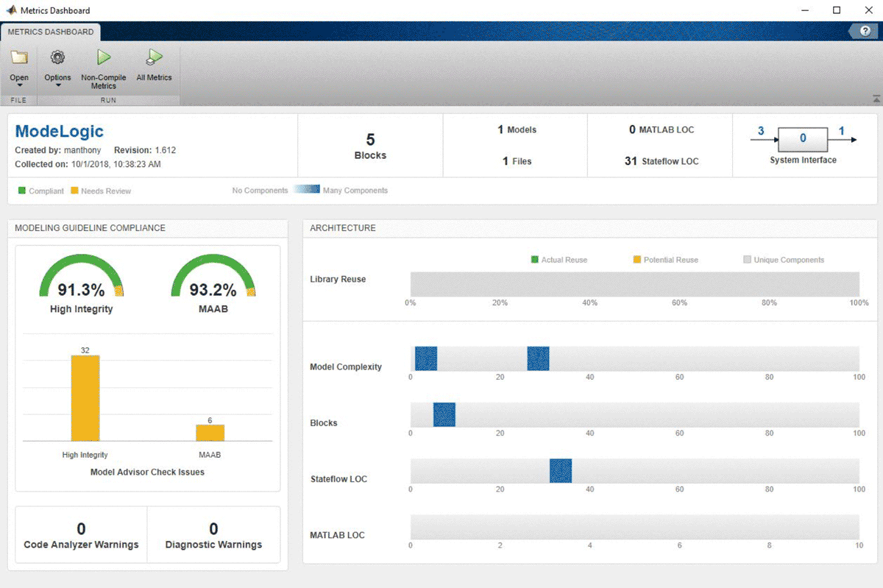Click the MAAB issues bar showing 6
This screenshot has height=588, width=883.
[x=210, y=433]
